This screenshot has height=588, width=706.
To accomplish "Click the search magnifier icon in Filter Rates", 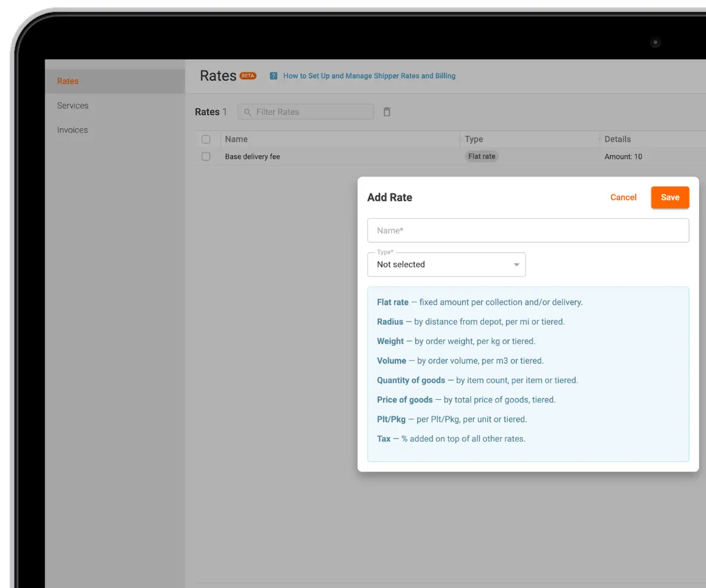I will pyautogui.click(x=248, y=112).
